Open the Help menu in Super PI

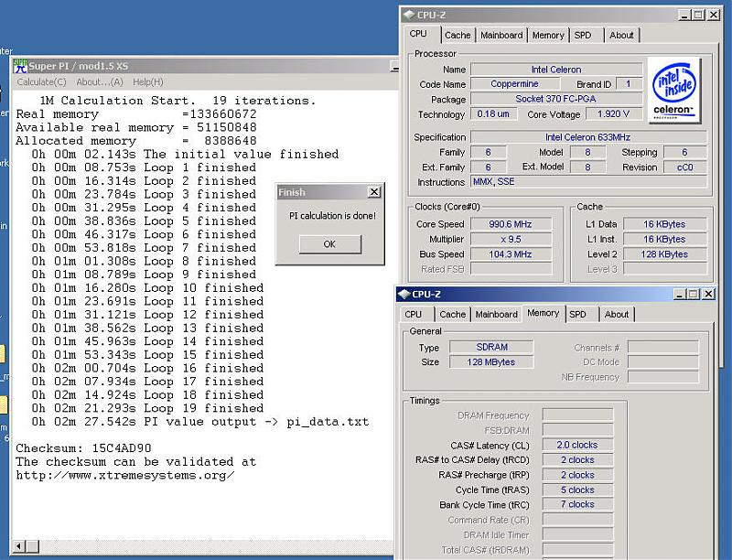pos(147,82)
